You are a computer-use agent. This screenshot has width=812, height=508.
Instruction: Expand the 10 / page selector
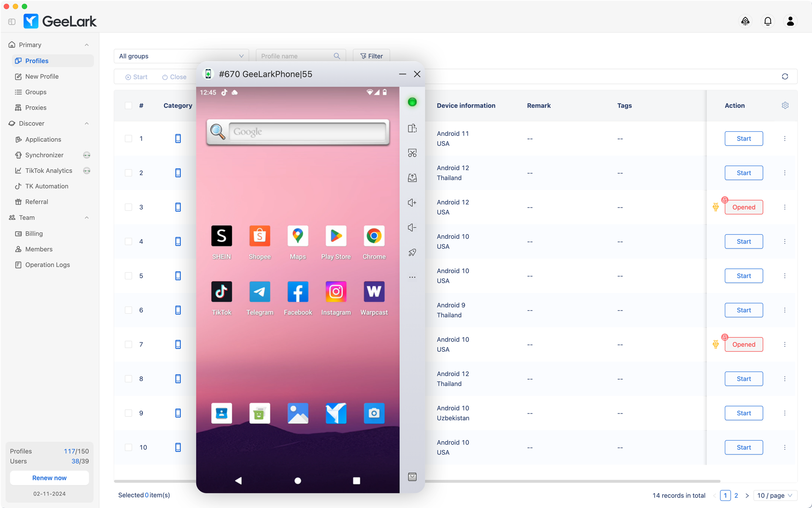tap(775, 495)
